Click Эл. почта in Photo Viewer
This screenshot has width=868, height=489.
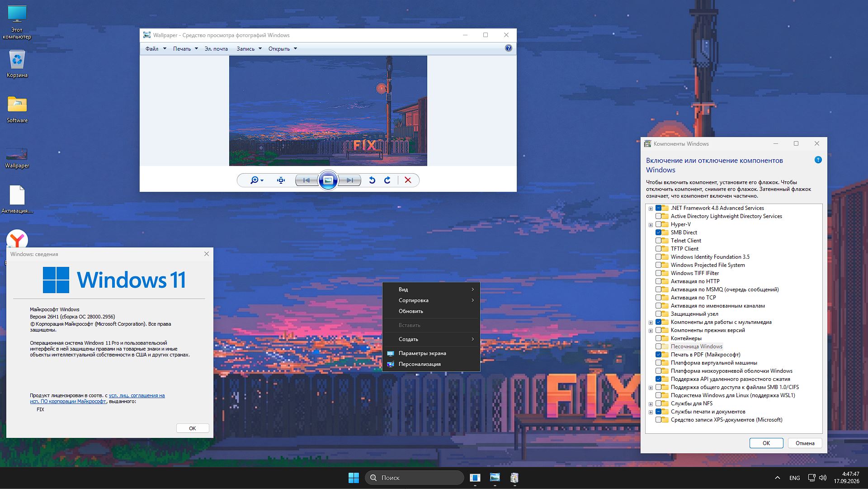pos(216,48)
